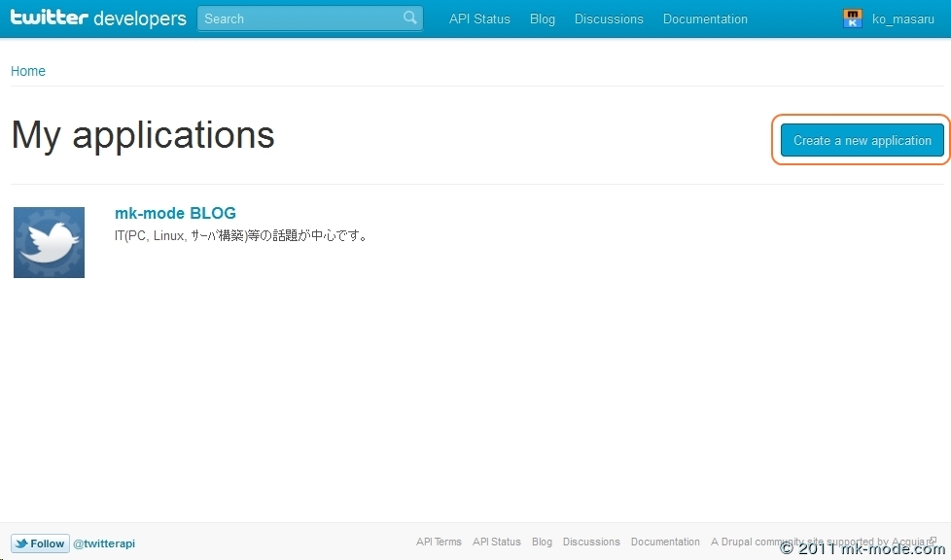Open API Terms in footer

tap(439, 542)
